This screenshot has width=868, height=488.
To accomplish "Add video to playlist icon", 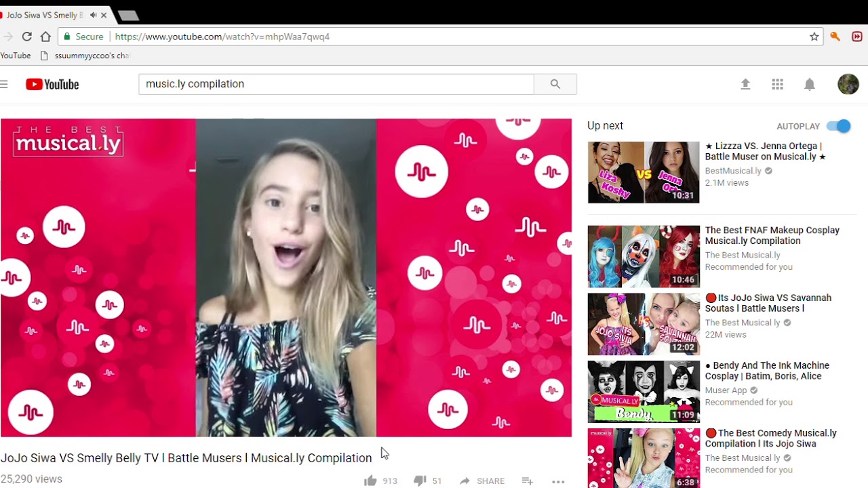I will pyautogui.click(x=527, y=481).
